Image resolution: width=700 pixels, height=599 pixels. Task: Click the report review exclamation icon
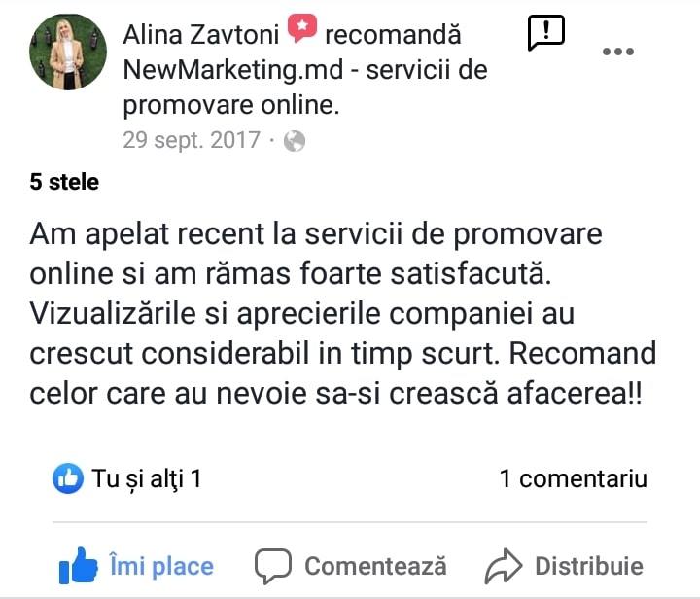pyautogui.click(x=546, y=33)
